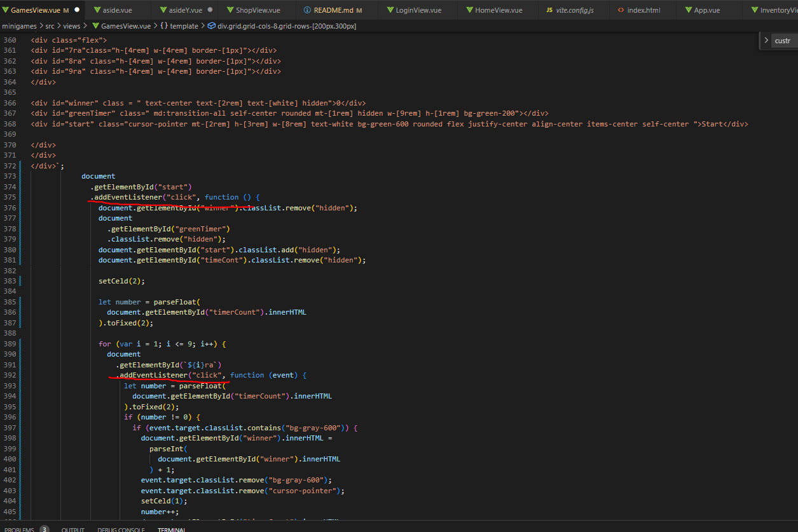798x532 pixels.
Task: Click id="7ra" div on line 361
Action: click(153, 50)
